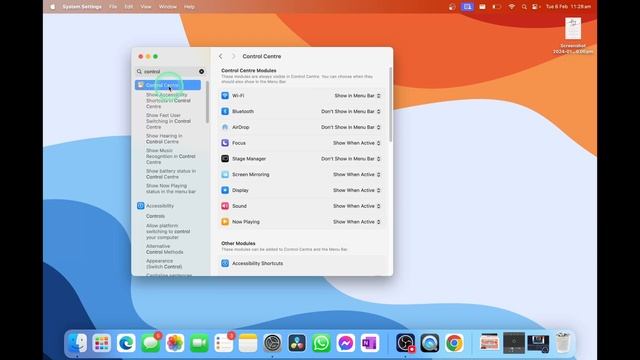Viewport: 640px width, 360px height.
Task: Open Finder from the Dock
Action: click(78, 343)
